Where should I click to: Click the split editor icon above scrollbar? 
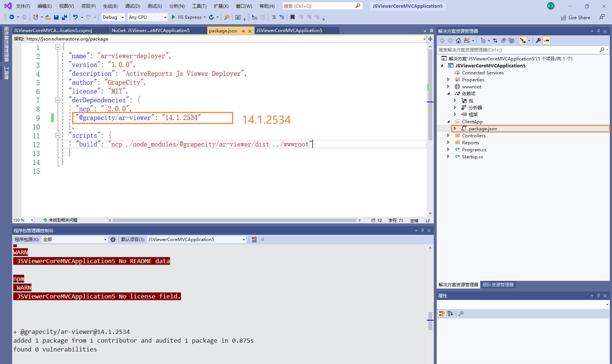click(x=430, y=39)
